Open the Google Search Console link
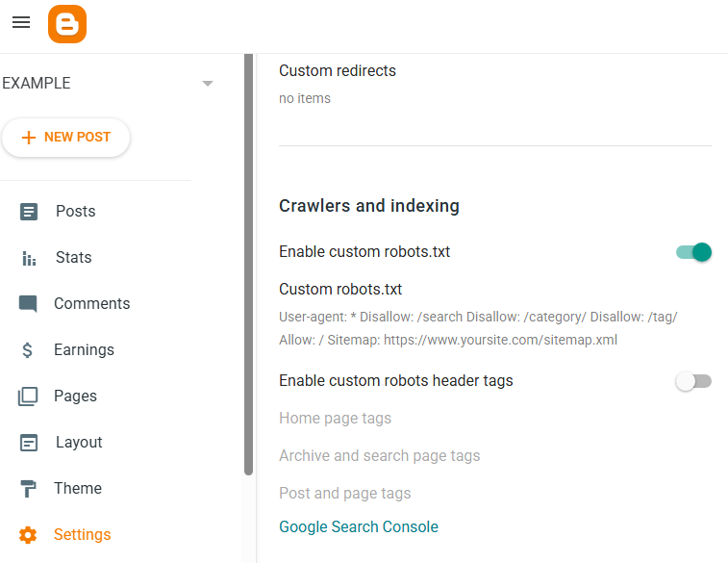 [359, 526]
